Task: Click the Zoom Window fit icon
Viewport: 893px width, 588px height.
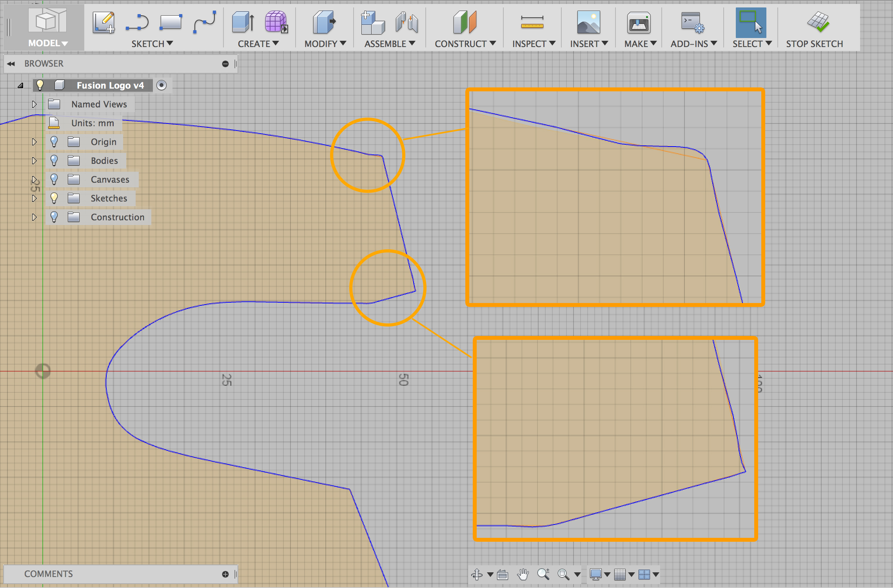Action: click(x=563, y=575)
